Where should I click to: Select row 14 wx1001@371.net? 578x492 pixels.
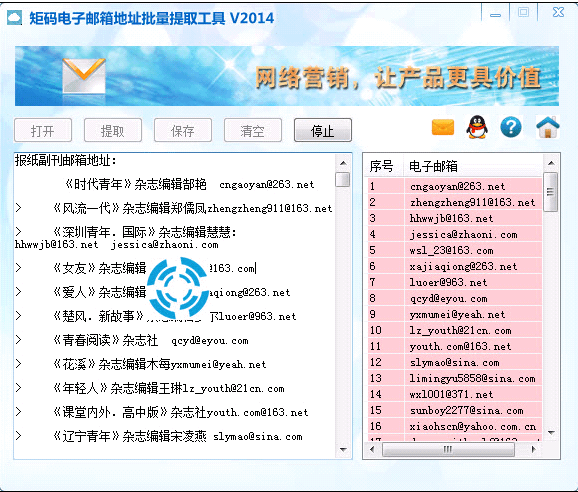point(455,394)
